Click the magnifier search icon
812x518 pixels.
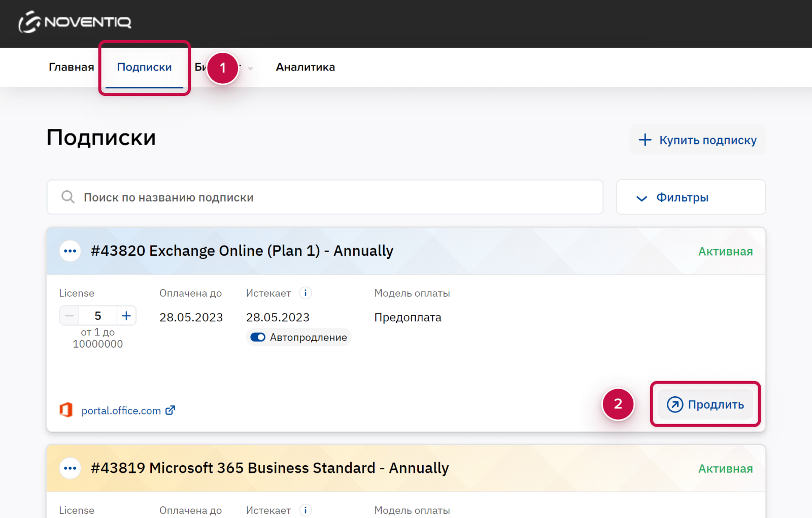click(68, 197)
